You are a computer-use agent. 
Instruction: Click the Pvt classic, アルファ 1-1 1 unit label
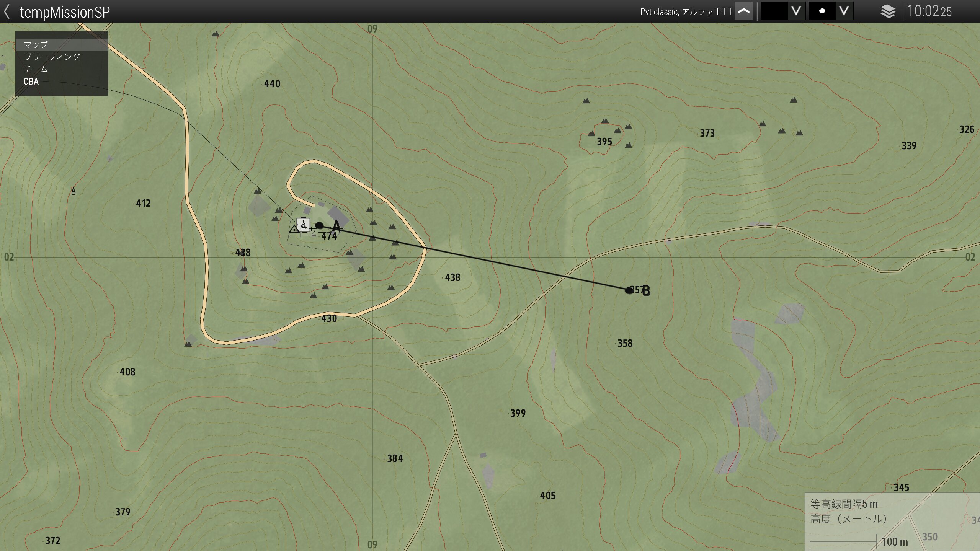tap(686, 12)
